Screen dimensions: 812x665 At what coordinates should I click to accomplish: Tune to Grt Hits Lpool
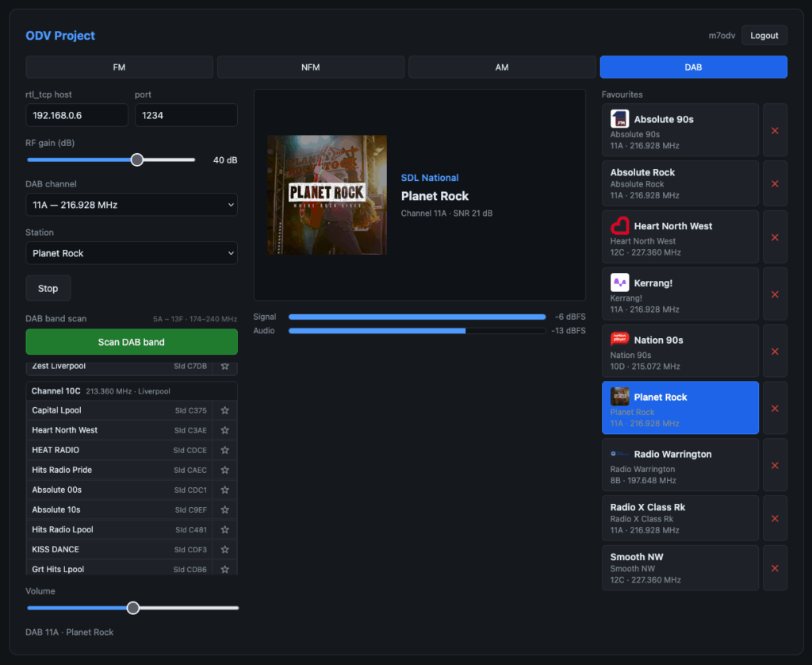[119, 569]
